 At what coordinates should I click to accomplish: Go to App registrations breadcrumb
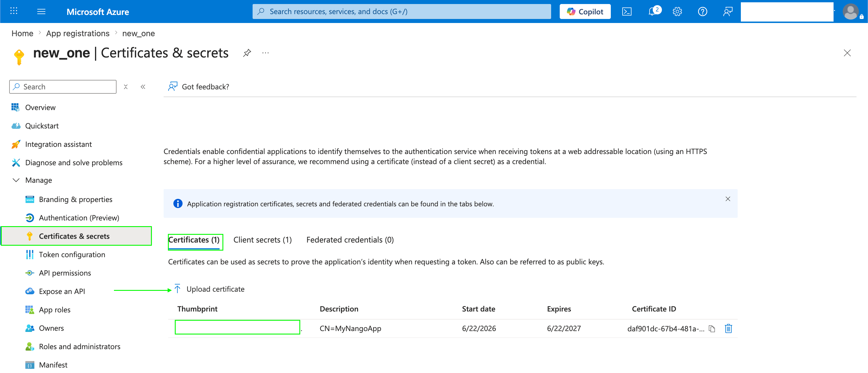[x=77, y=33]
